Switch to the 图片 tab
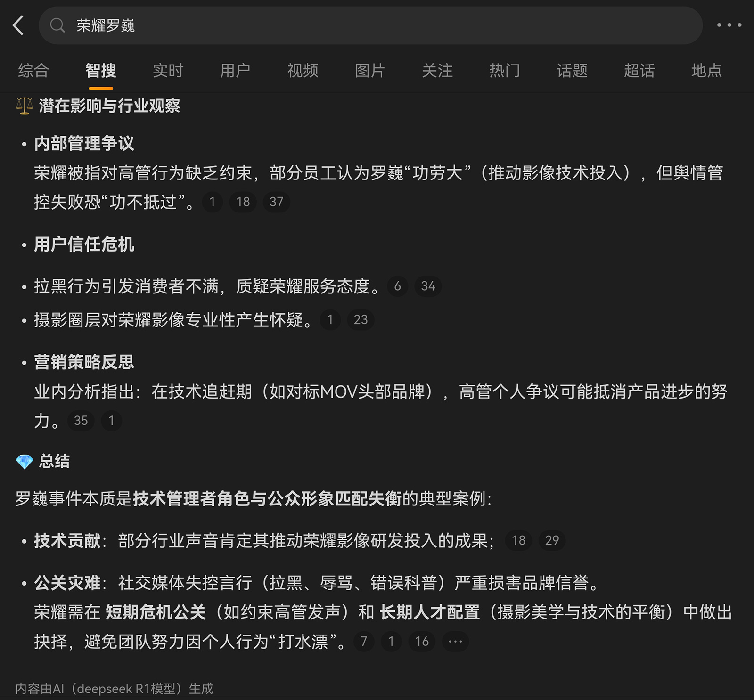Image resolution: width=754 pixels, height=700 pixels. point(370,71)
